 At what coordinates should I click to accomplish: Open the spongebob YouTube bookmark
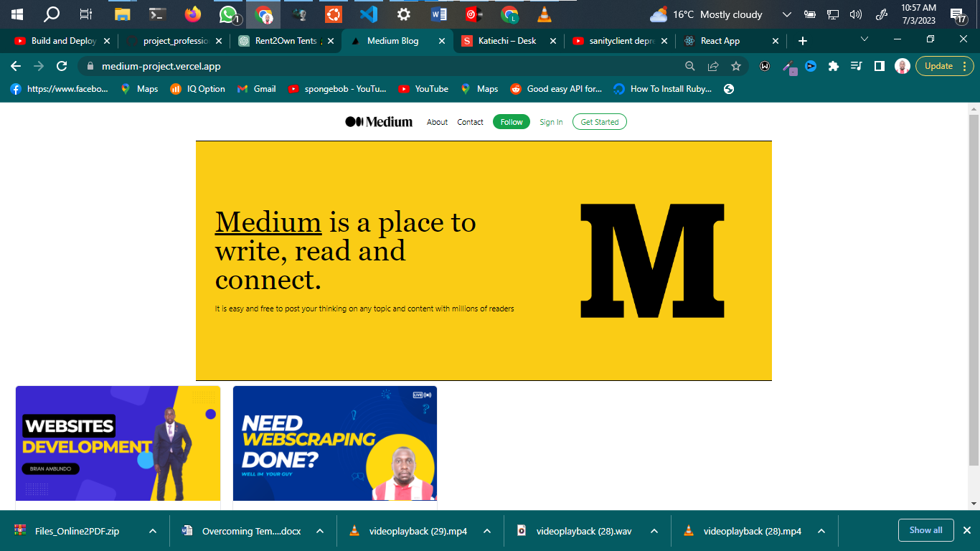(x=337, y=89)
